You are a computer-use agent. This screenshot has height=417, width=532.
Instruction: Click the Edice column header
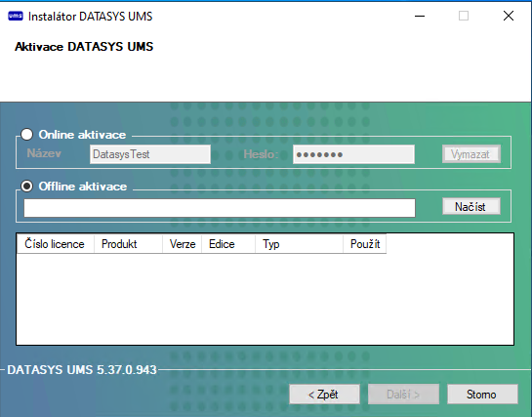point(228,244)
